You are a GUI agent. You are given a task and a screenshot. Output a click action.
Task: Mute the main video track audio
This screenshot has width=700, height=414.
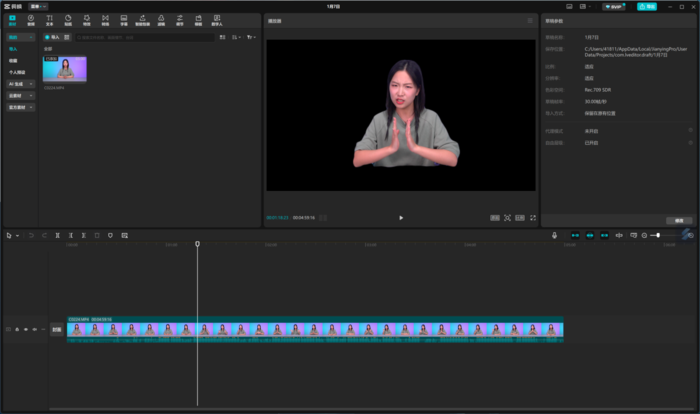35,329
